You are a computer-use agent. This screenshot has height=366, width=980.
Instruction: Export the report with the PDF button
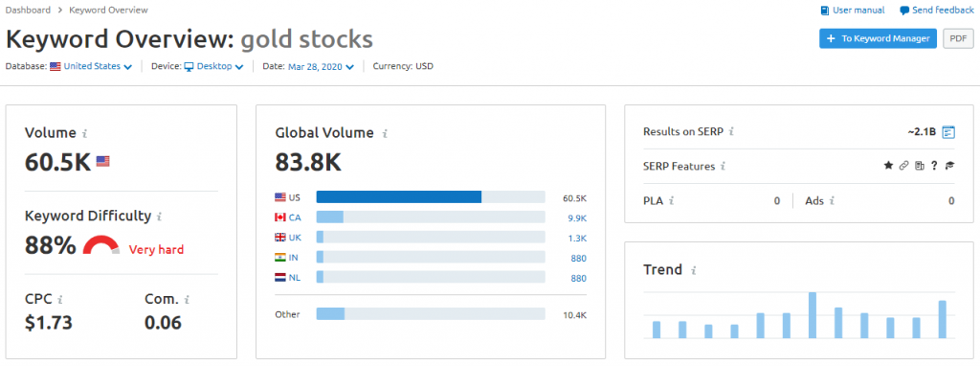point(958,38)
